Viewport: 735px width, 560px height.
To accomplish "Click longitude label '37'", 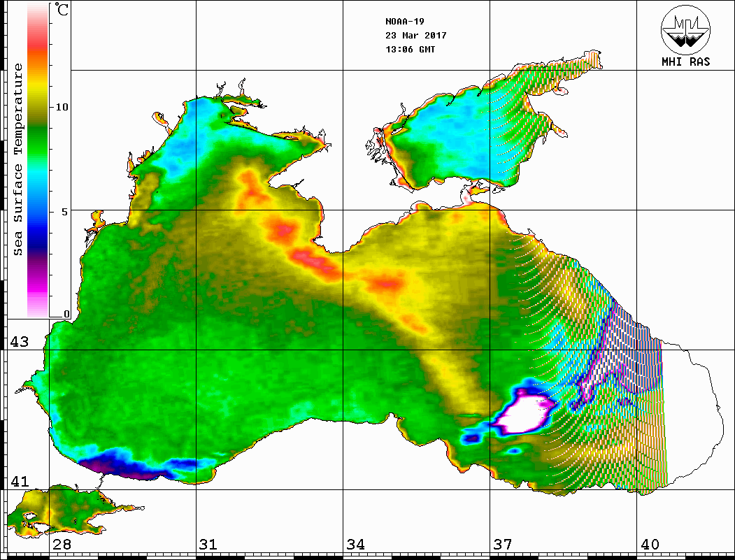I will pyautogui.click(x=502, y=544).
